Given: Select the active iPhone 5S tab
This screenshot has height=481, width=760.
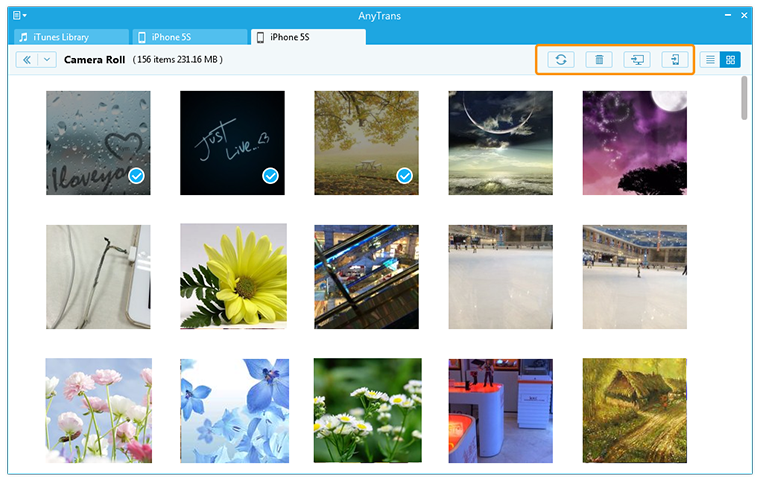Looking at the screenshot, I should tap(308, 37).
